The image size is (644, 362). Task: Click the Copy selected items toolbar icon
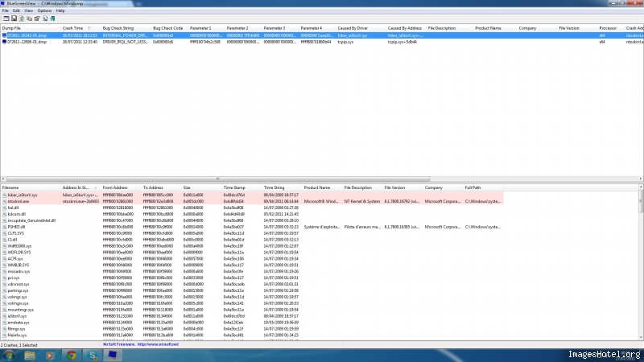29,19
